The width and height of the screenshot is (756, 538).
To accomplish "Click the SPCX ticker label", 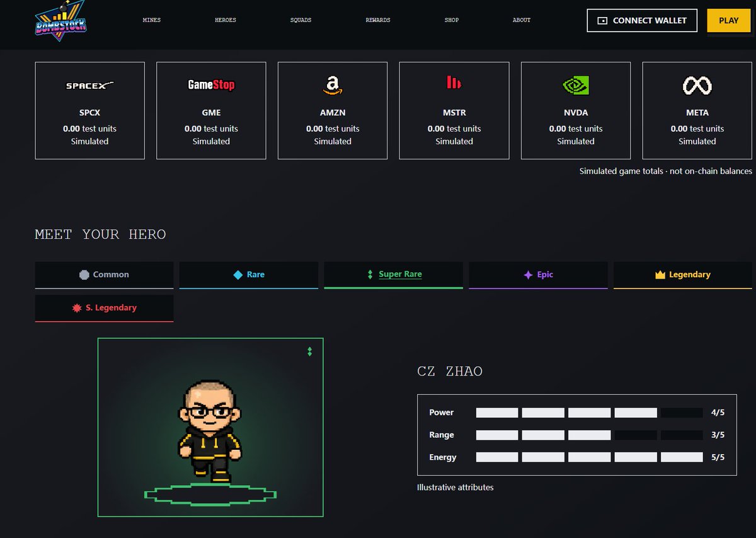I will point(90,113).
